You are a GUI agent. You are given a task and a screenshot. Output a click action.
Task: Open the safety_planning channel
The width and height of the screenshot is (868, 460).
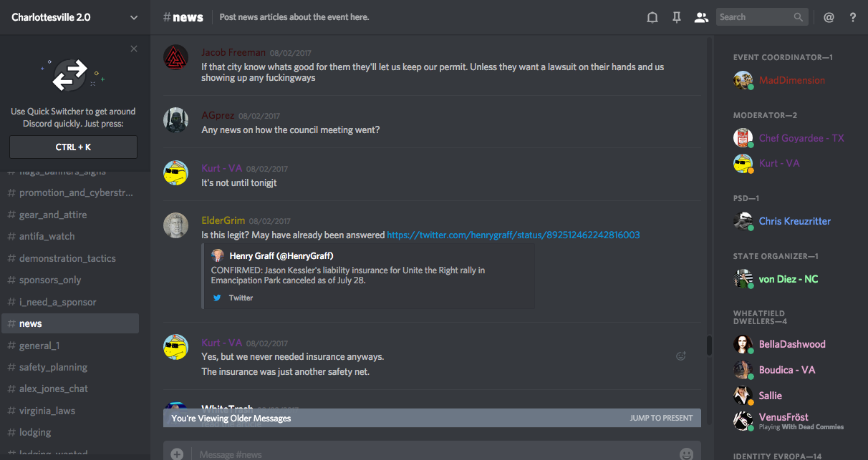[53, 367]
